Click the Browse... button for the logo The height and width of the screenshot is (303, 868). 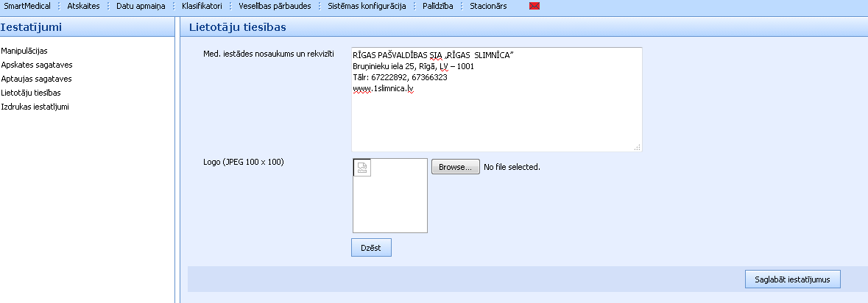click(x=455, y=167)
